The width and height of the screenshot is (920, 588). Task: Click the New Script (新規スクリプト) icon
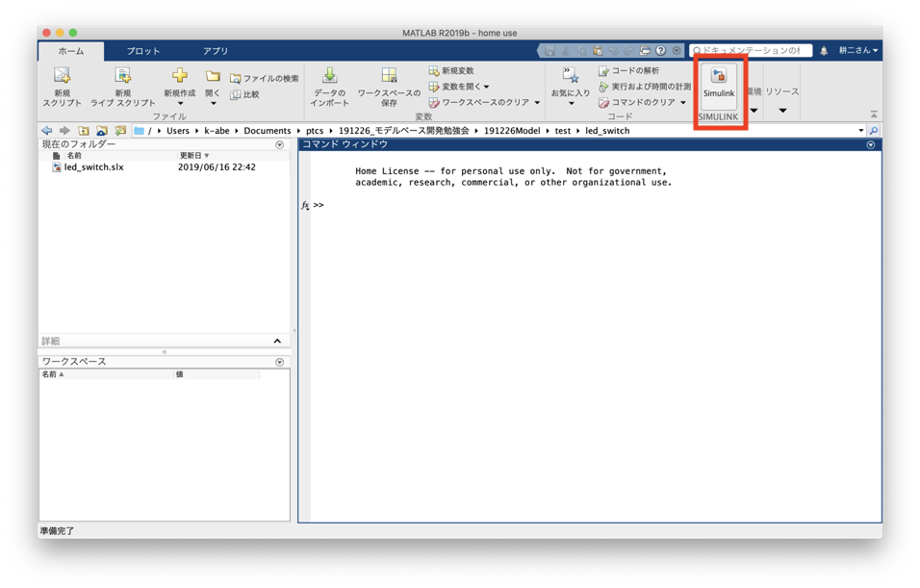[62, 76]
